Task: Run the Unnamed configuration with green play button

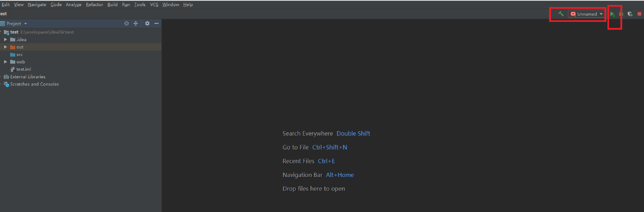Action: tap(613, 14)
